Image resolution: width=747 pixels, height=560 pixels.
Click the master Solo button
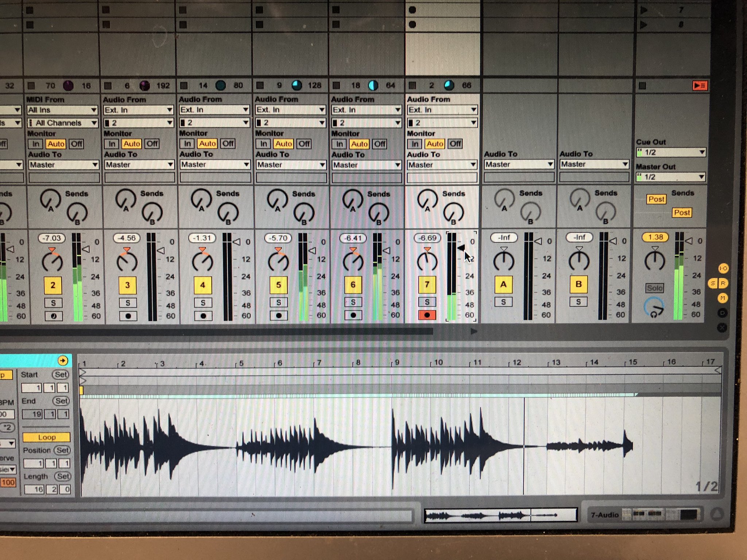(655, 288)
